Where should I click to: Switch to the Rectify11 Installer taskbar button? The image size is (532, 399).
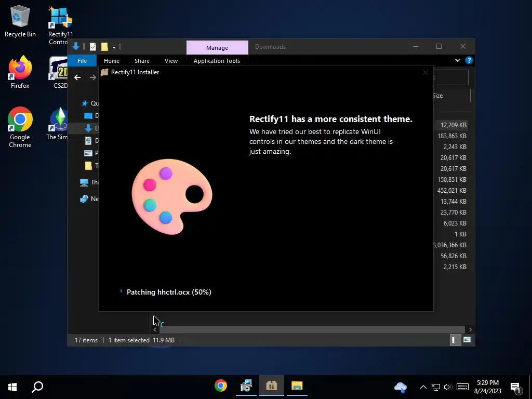click(x=271, y=386)
